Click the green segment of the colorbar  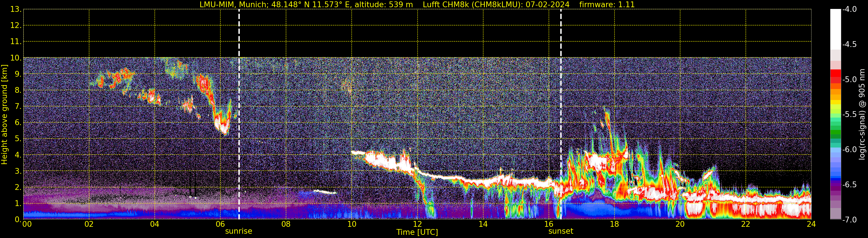(x=836, y=132)
